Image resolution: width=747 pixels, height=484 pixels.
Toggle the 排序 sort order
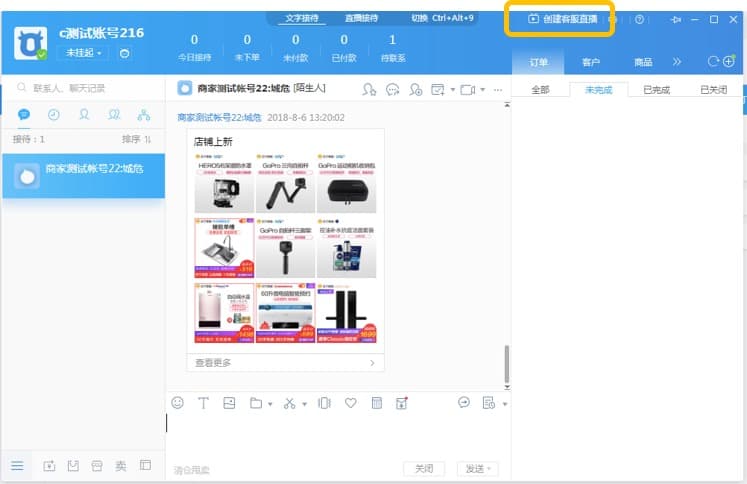pyautogui.click(x=137, y=139)
